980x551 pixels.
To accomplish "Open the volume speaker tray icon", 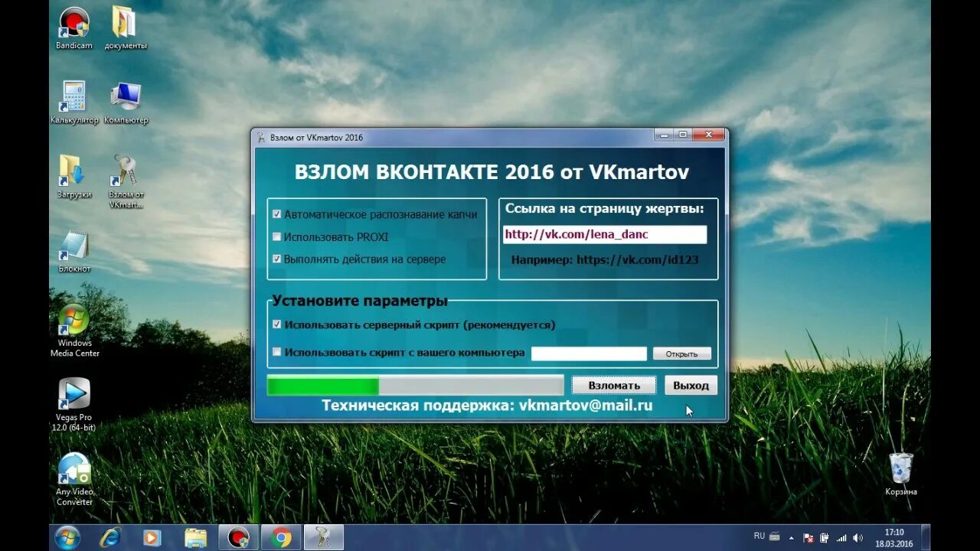I will [858, 537].
